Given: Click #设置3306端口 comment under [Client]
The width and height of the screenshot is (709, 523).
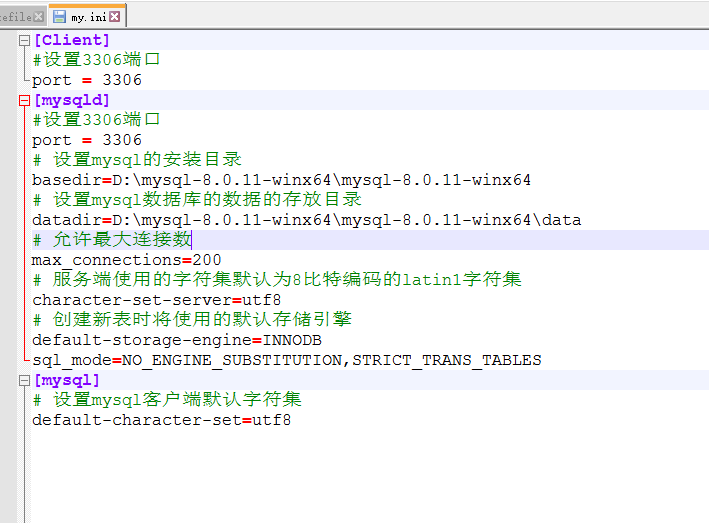Looking at the screenshot, I should pos(96,60).
